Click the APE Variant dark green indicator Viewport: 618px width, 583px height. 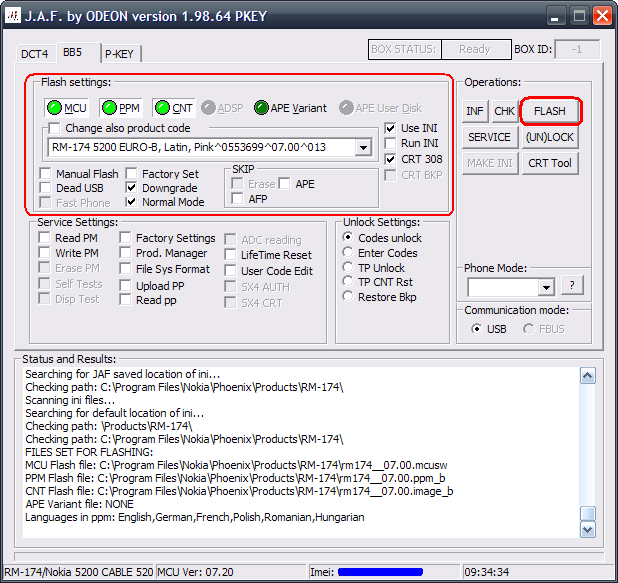click(x=261, y=108)
